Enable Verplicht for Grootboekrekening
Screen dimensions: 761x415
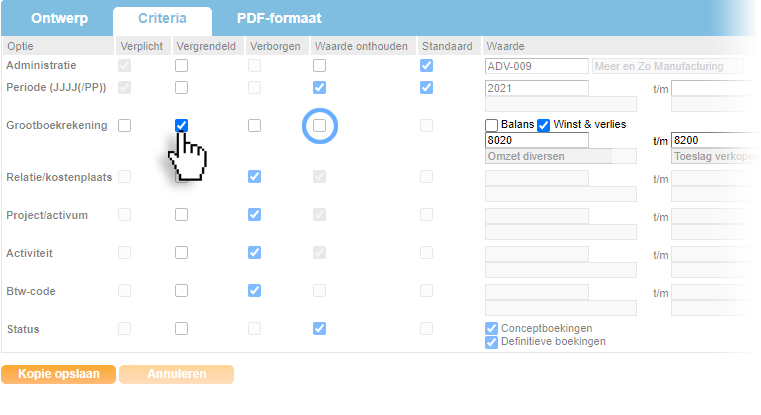[125, 125]
